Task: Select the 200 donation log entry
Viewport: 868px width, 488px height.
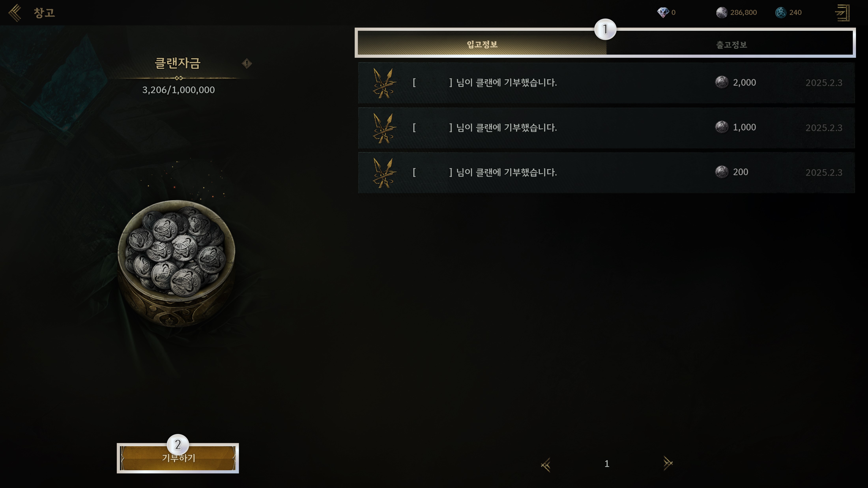Action: [x=607, y=173]
